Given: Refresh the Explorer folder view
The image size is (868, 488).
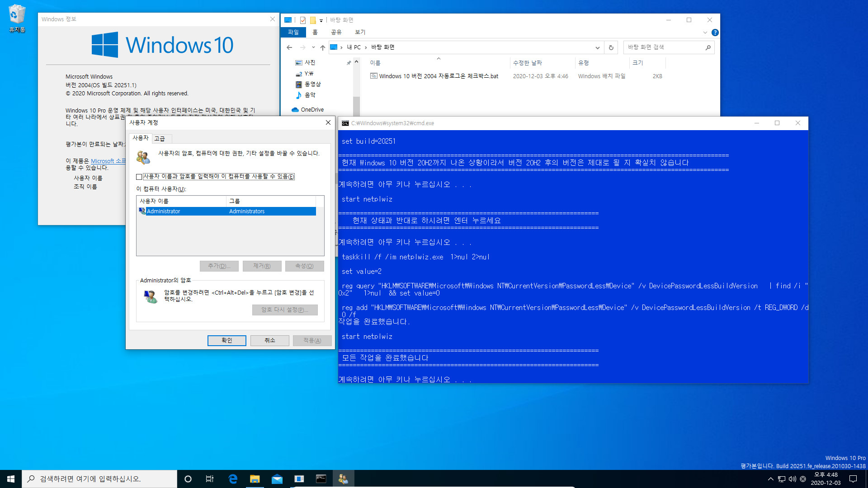Looking at the screenshot, I should tap(611, 47).
